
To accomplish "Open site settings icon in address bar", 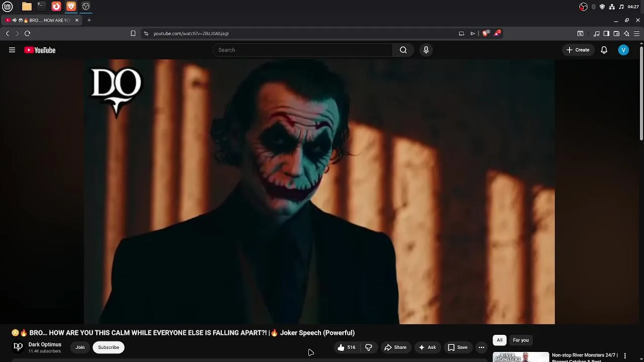I will pos(146,33).
